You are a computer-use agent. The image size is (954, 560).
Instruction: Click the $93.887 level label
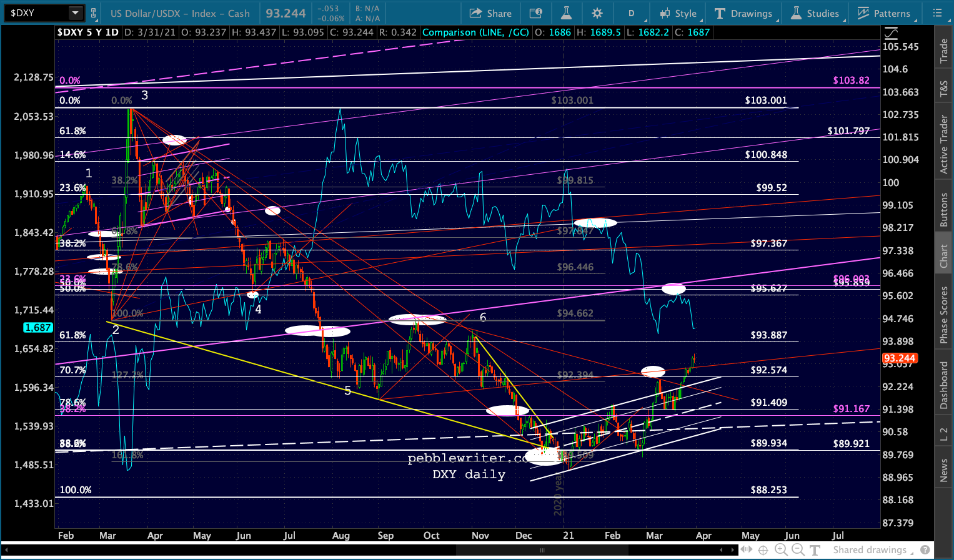pos(769,335)
